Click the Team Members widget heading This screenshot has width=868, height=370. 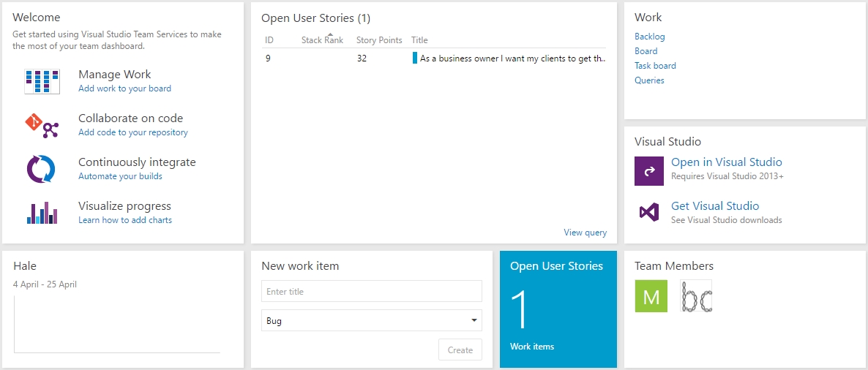[x=674, y=266]
